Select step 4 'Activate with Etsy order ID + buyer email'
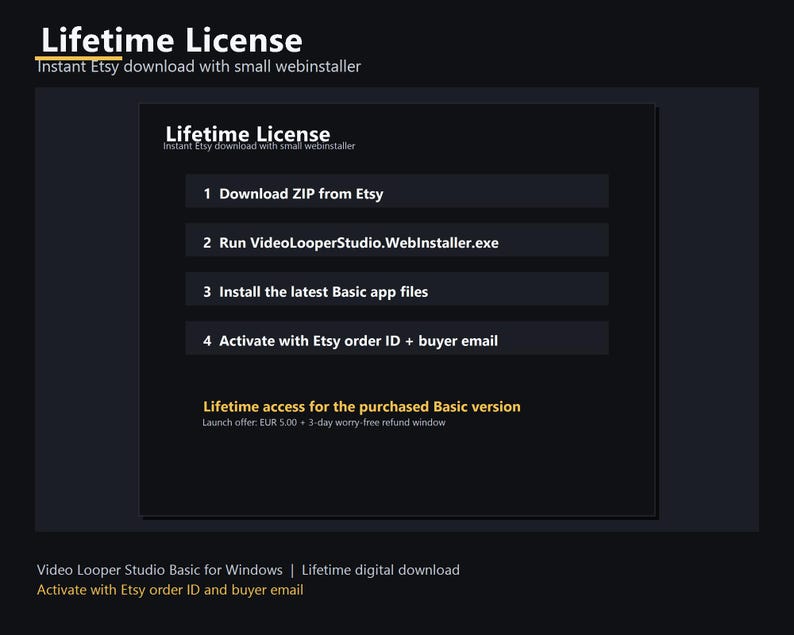 396,338
